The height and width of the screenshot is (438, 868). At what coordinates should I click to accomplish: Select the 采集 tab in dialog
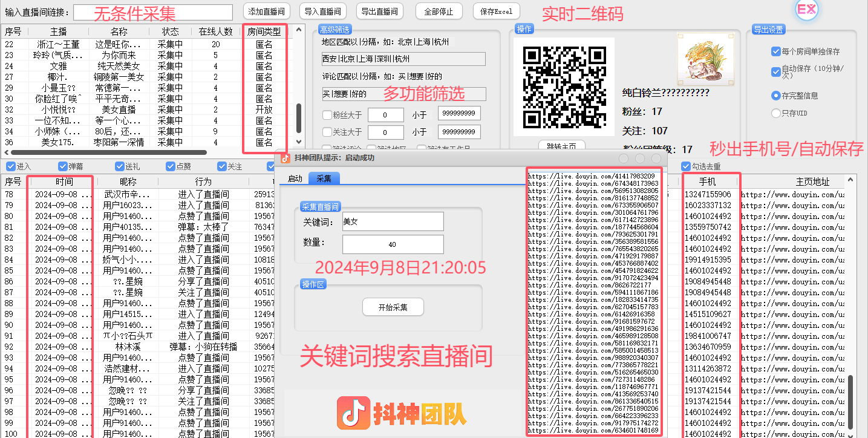(x=324, y=178)
